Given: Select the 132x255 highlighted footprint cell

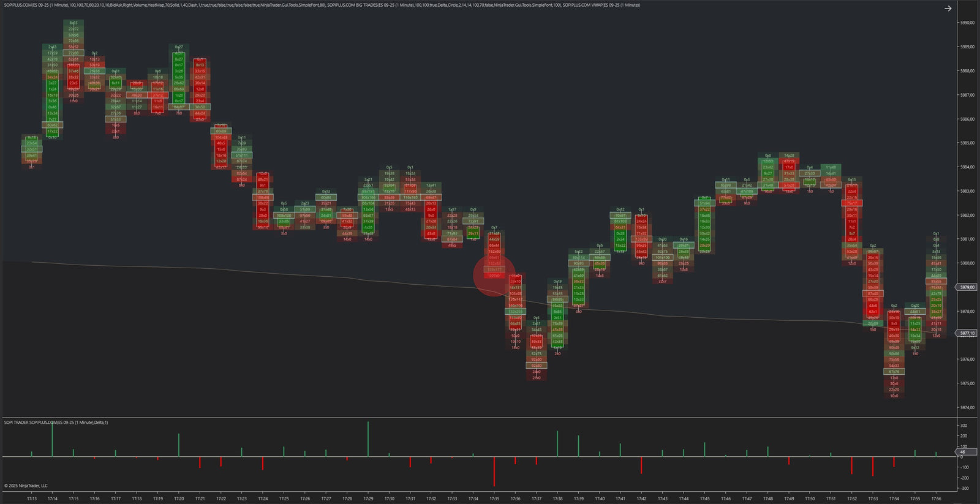Looking at the screenshot, I should click(x=515, y=312).
